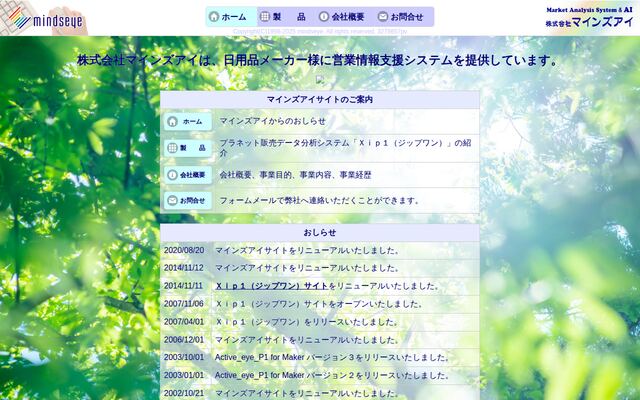
Task: Click the プラネット販売データ分析システム description text
Action: [345, 148]
